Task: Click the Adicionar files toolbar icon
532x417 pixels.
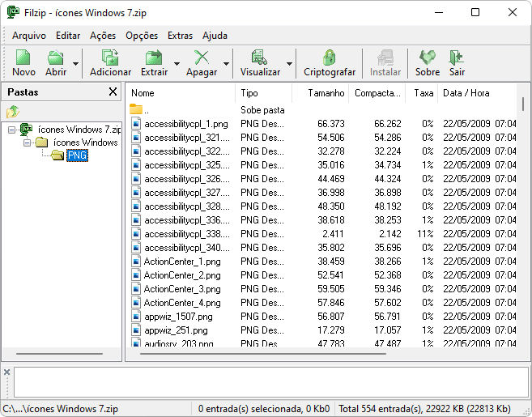Action: (110, 57)
